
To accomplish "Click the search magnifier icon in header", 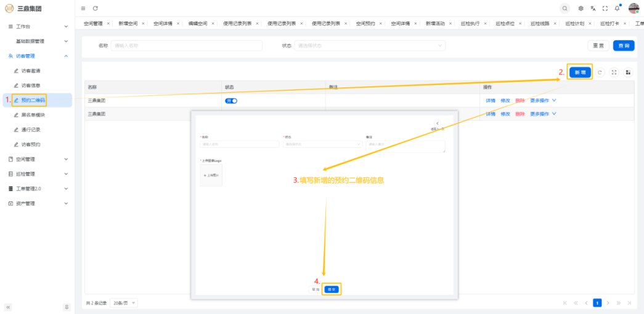I will 565,8.
